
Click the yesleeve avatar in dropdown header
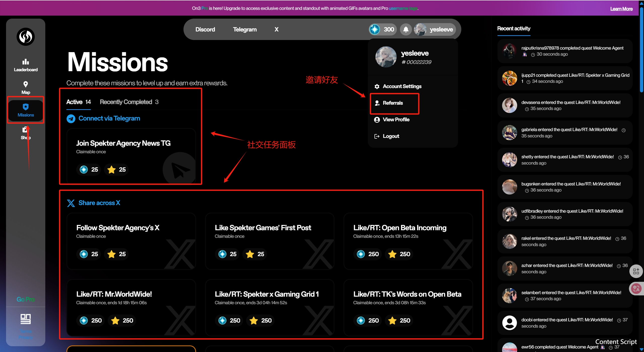click(386, 57)
